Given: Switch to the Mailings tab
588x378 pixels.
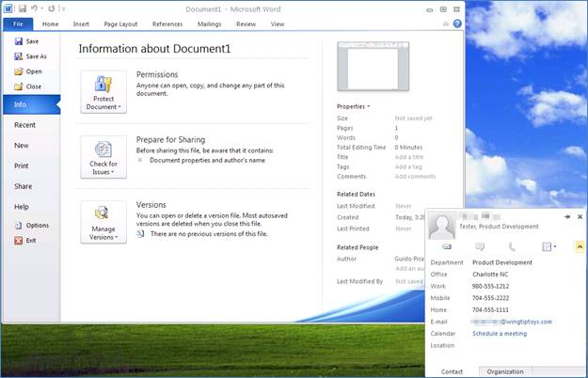Looking at the screenshot, I should coord(209,24).
